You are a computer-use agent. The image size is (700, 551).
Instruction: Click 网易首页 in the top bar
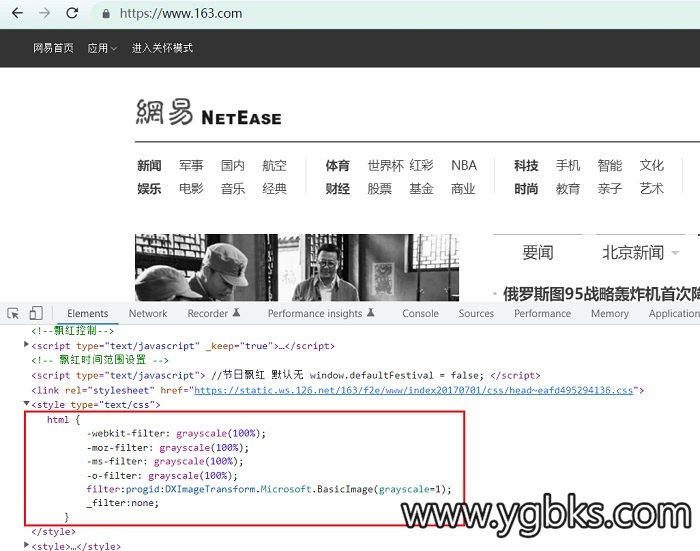pyautogui.click(x=53, y=48)
